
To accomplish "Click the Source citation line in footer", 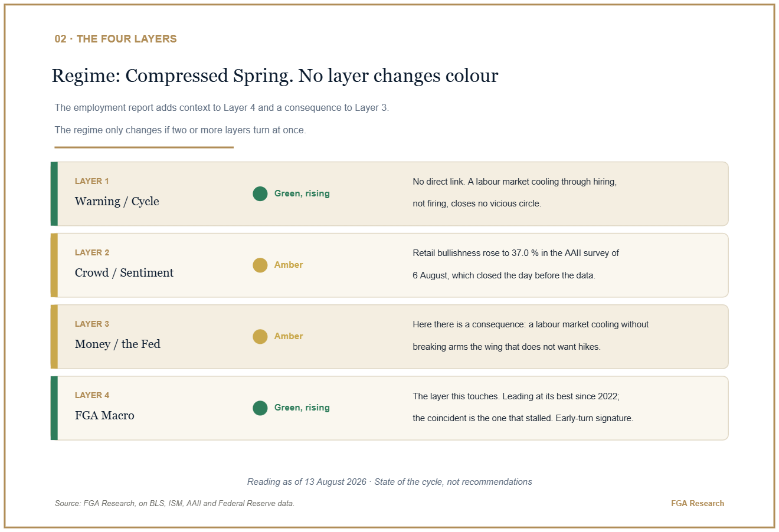I will click(175, 503).
